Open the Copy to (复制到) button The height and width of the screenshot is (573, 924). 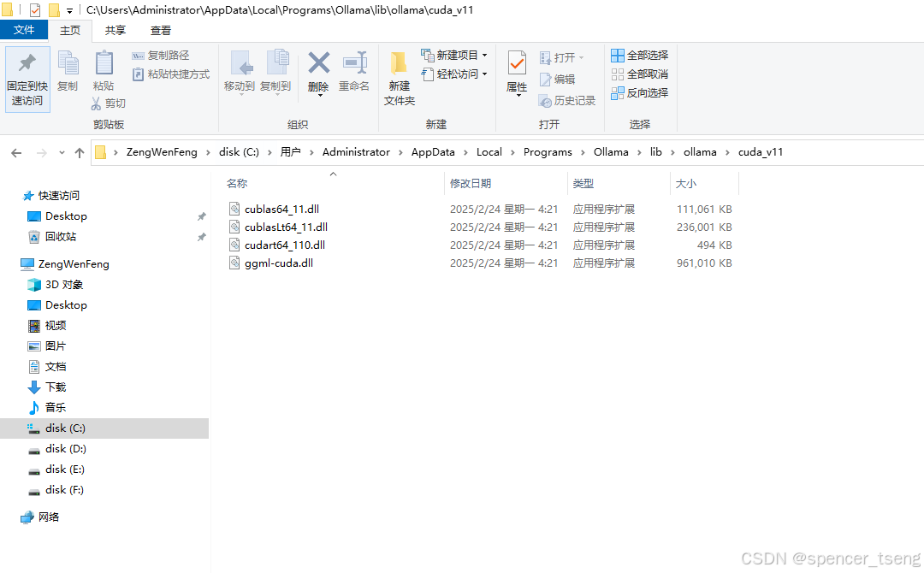point(275,72)
